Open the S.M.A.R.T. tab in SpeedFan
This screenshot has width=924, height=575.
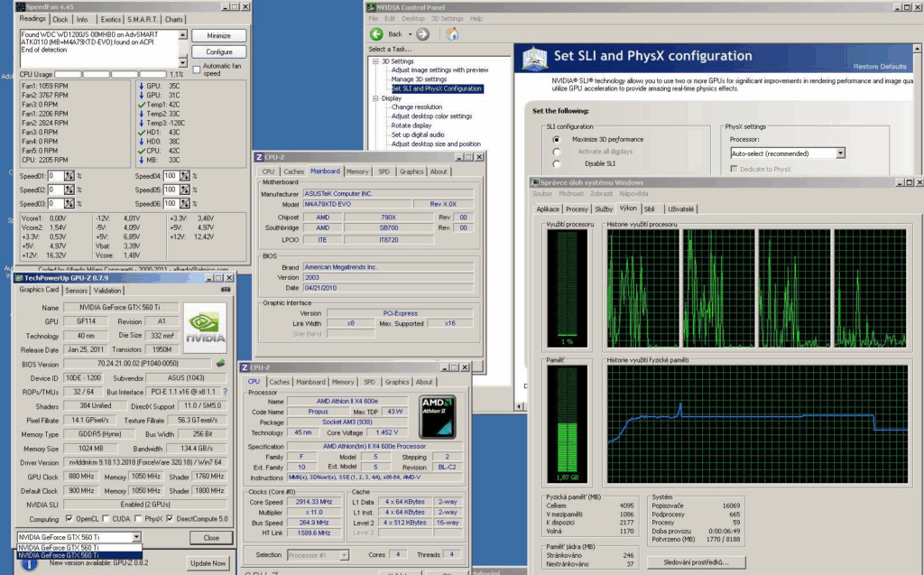pyautogui.click(x=142, y=20)
